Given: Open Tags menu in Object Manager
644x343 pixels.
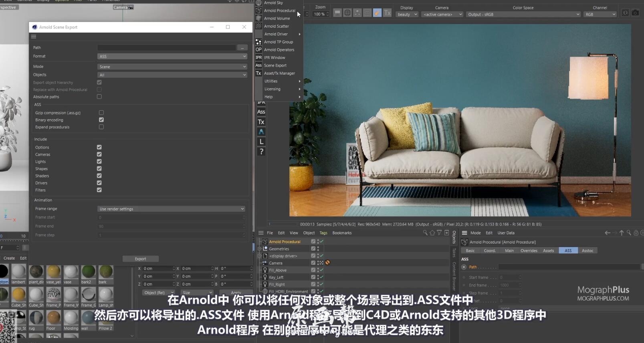Looking at the screenshot, I should tap(323, 233).
